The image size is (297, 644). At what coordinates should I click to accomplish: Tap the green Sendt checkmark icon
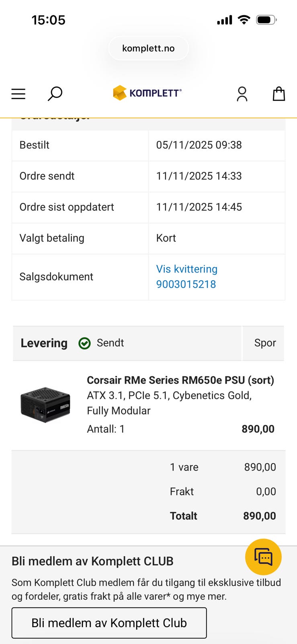coord(84,343)
